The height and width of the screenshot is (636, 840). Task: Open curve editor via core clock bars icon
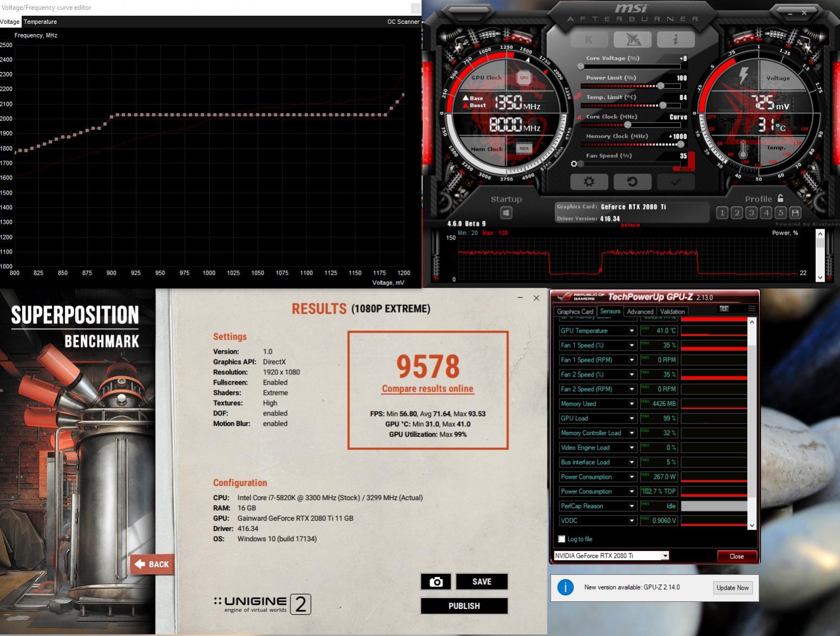pyautogui.click(x=578, y=117)
